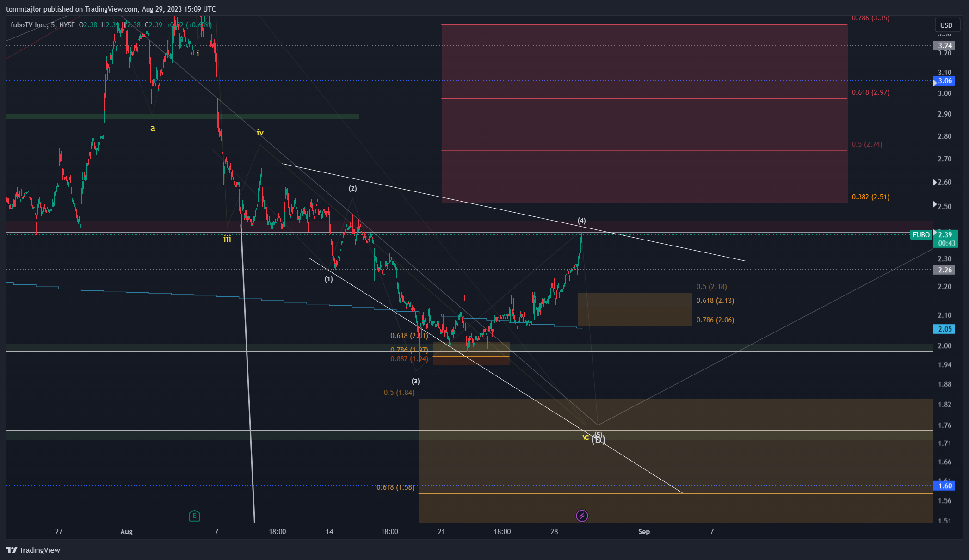
Task: Click the 3.00 price scale value
Action: coord(944,93)
